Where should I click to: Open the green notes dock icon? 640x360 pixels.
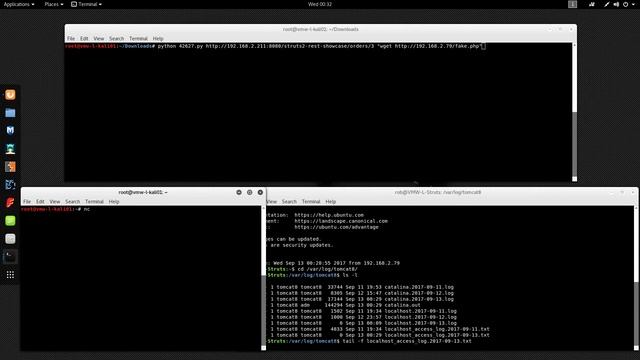point(10,220)
